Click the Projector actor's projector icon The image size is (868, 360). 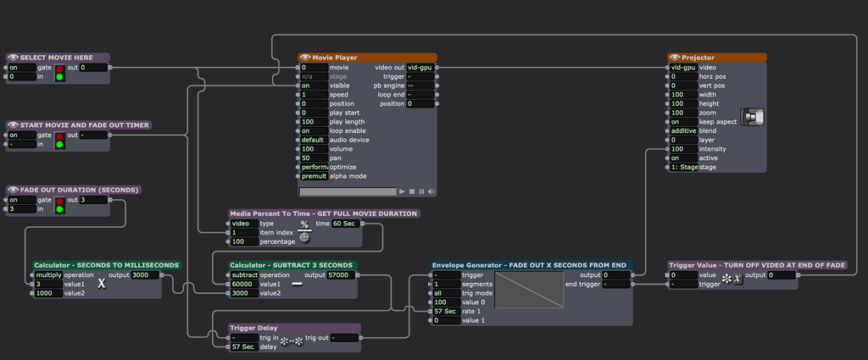tap(753, 117)
